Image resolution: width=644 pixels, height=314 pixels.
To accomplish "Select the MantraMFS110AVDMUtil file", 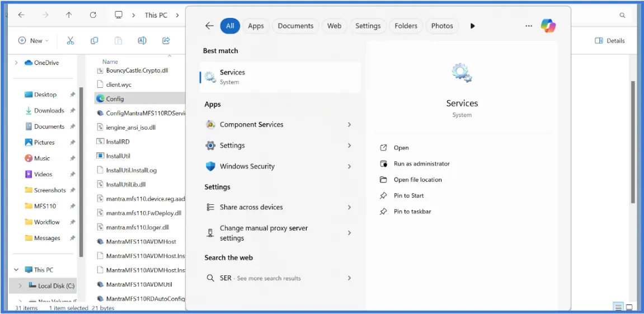I will pos(139,284).
